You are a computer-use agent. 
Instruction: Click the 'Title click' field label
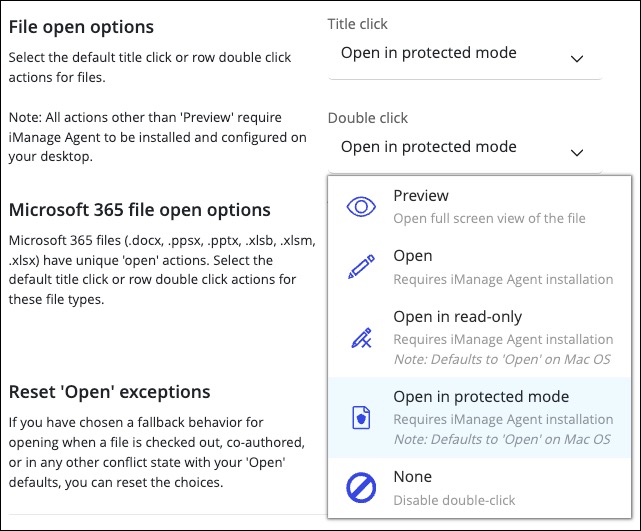coord(357,24)
